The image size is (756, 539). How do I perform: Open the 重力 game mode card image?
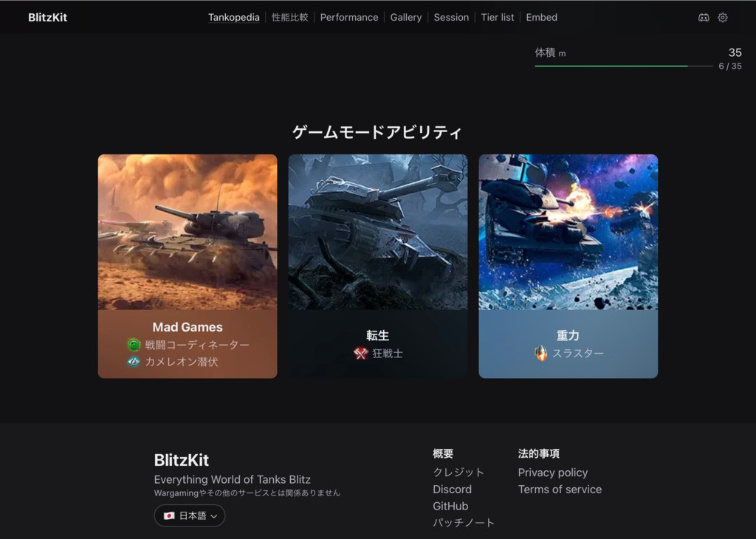(x=568, y=232)
